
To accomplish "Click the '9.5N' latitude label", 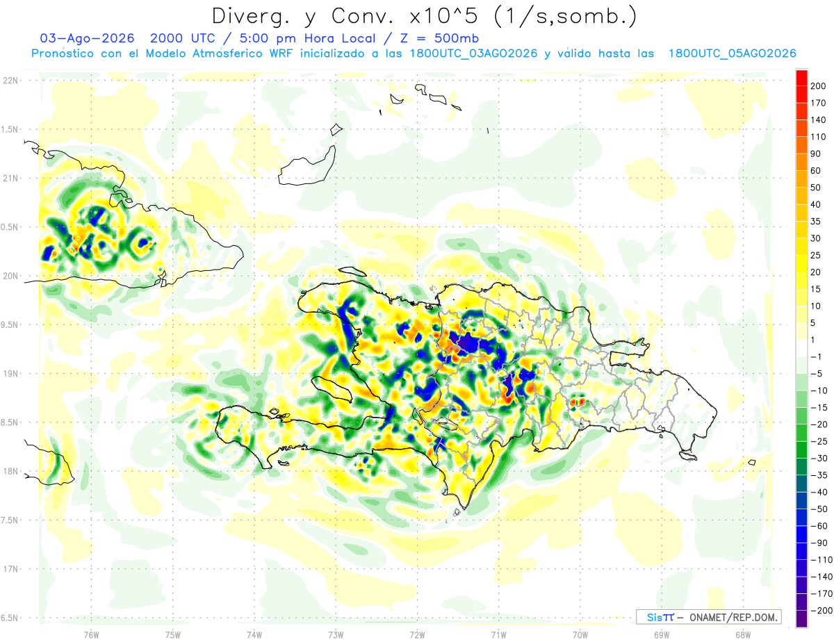I will pyautogui.click(x=10, y=324).
